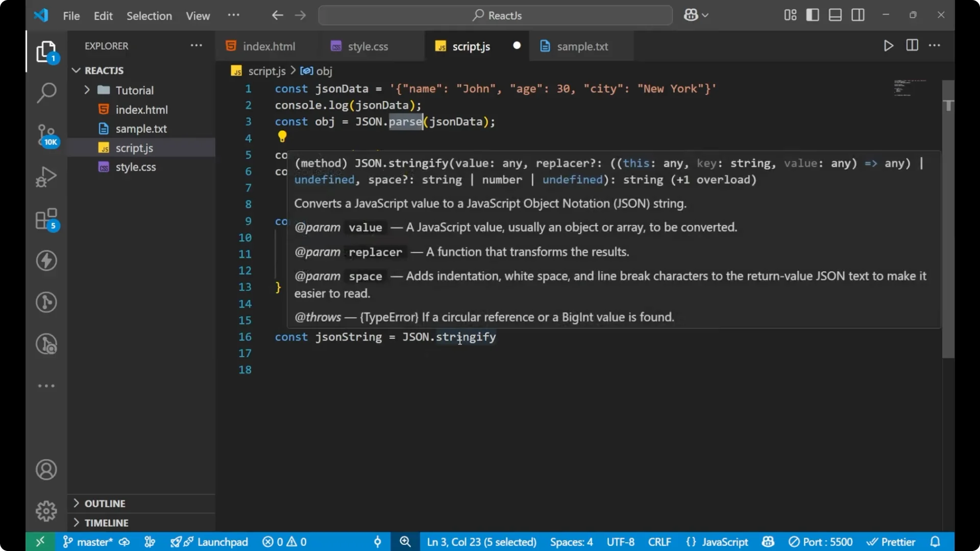Open the Extensions view with 5 updates
Viewport: 980px width, 551px height.
coord(46,219)
